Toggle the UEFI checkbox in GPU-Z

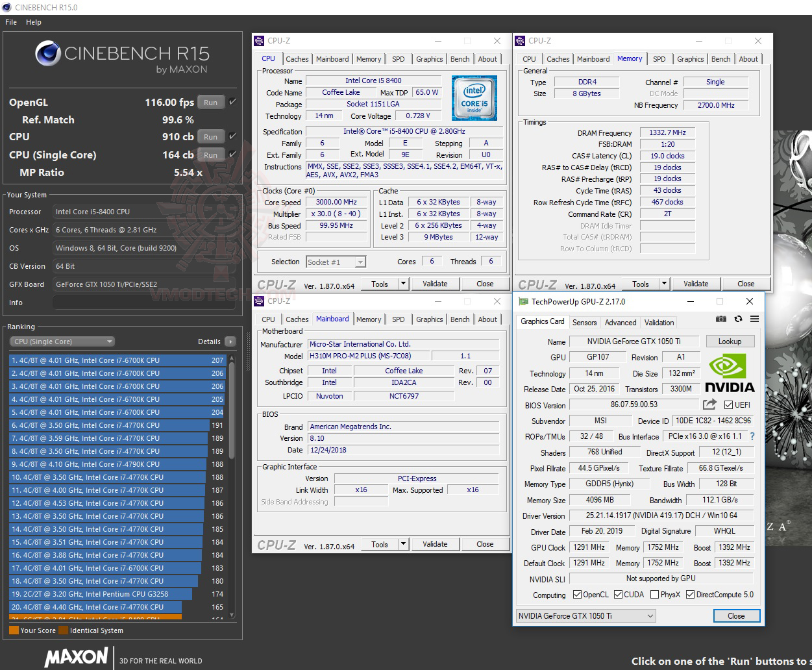click(x=728, y=405)
